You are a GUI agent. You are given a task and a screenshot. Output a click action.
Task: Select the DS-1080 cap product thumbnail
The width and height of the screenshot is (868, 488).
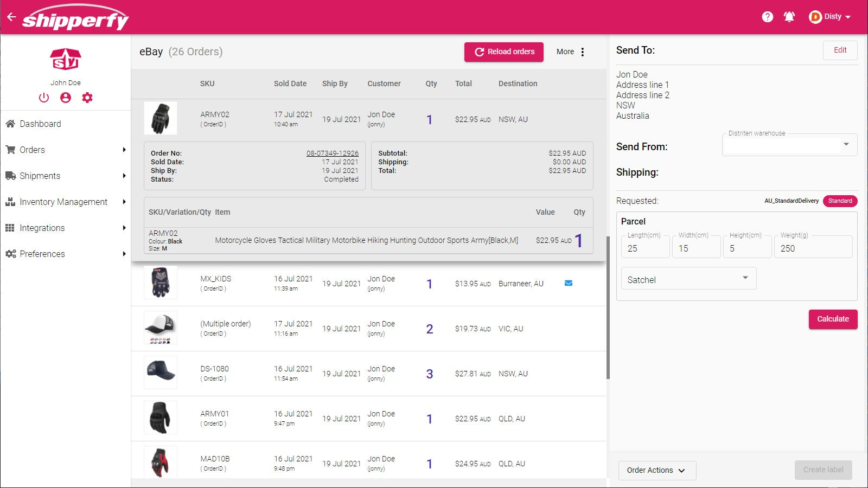coord(161,372)
